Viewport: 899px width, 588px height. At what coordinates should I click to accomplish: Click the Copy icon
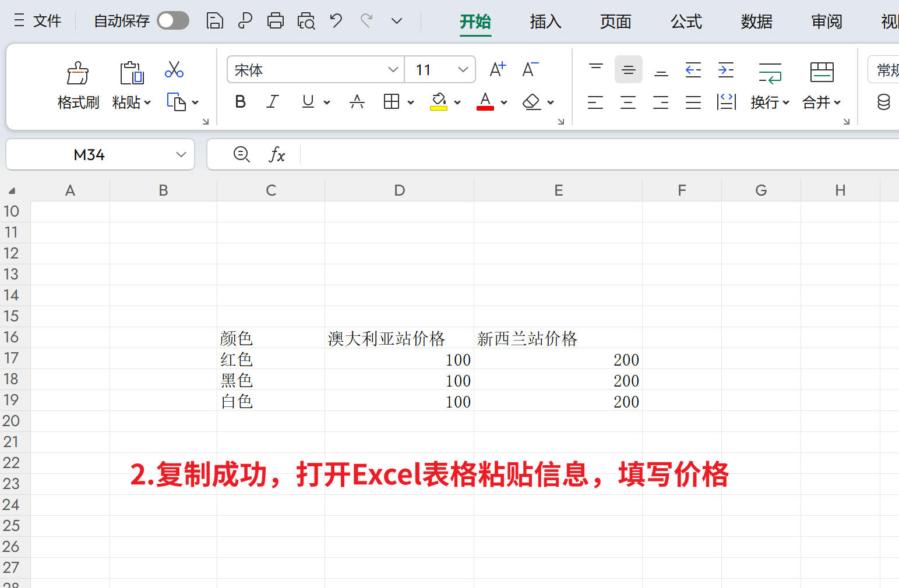pyautogui.click(x=176, y=102)
